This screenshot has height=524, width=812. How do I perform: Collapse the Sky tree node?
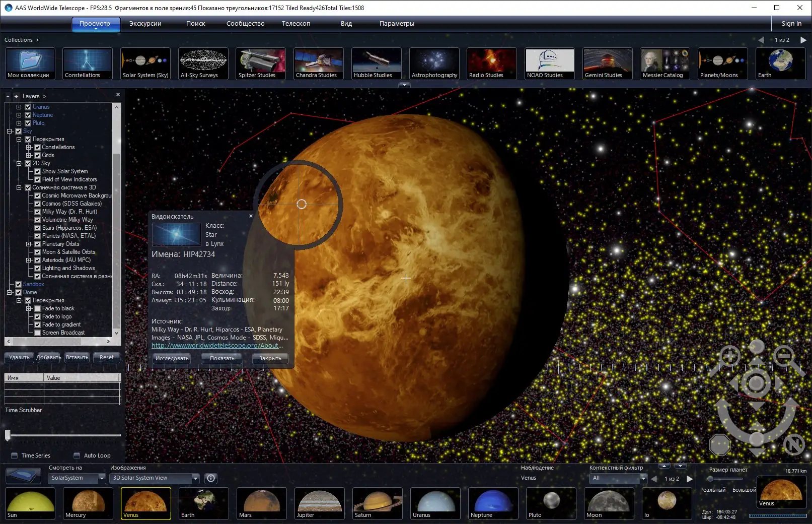[x=10, y=131]
